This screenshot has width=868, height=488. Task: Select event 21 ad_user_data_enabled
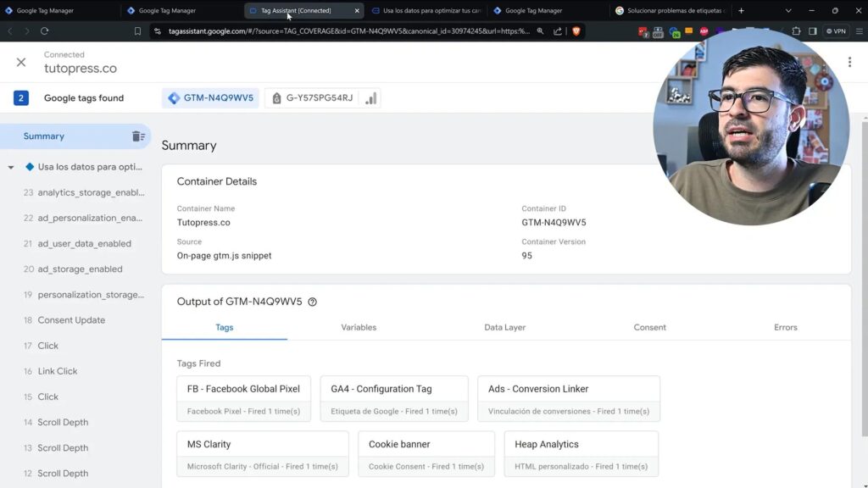[75, 243]
